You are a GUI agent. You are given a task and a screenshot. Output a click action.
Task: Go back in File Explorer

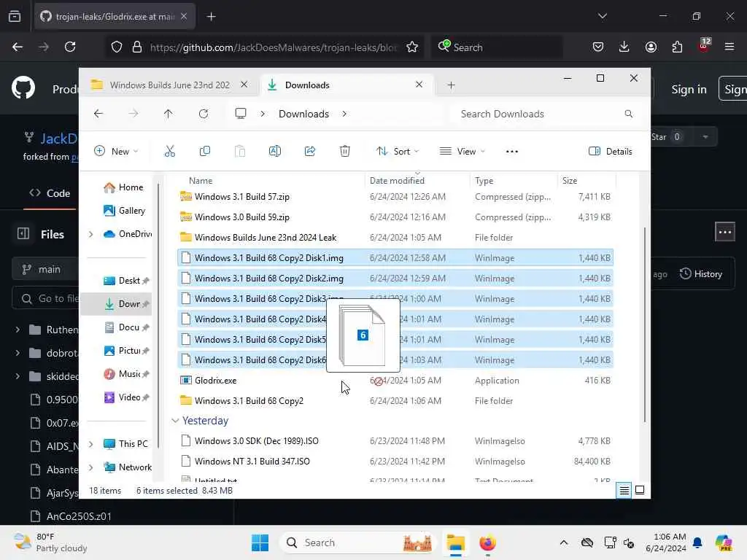tap(98, 114)
